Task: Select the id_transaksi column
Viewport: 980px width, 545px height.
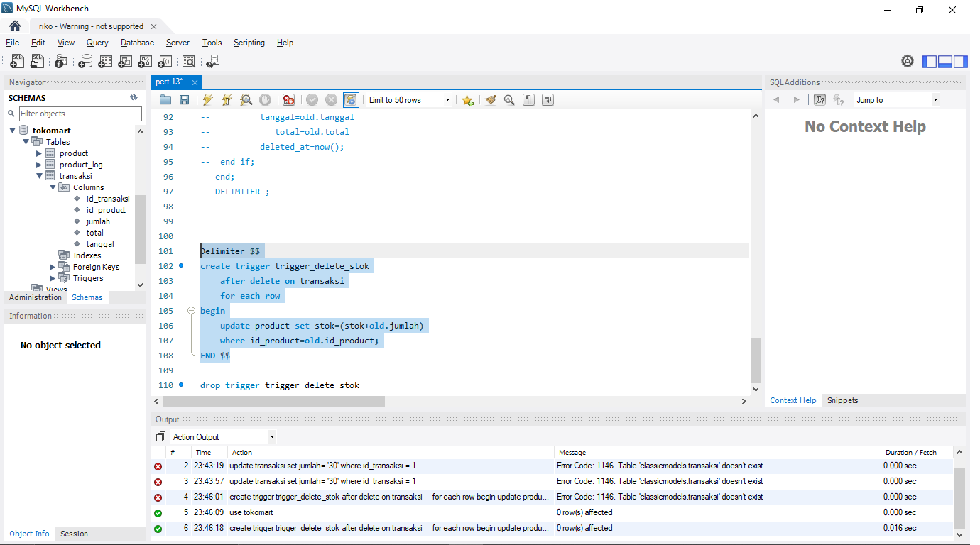Action: (108, 199)
